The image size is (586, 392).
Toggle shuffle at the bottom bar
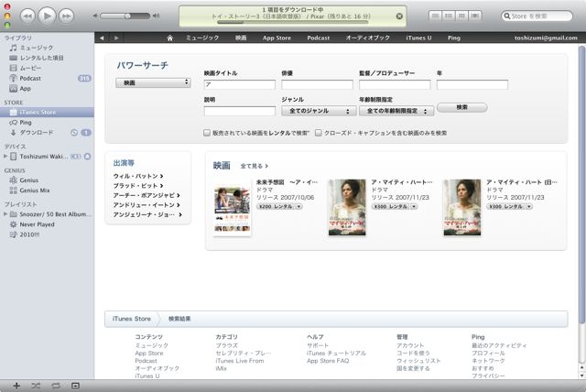(36, 386)
